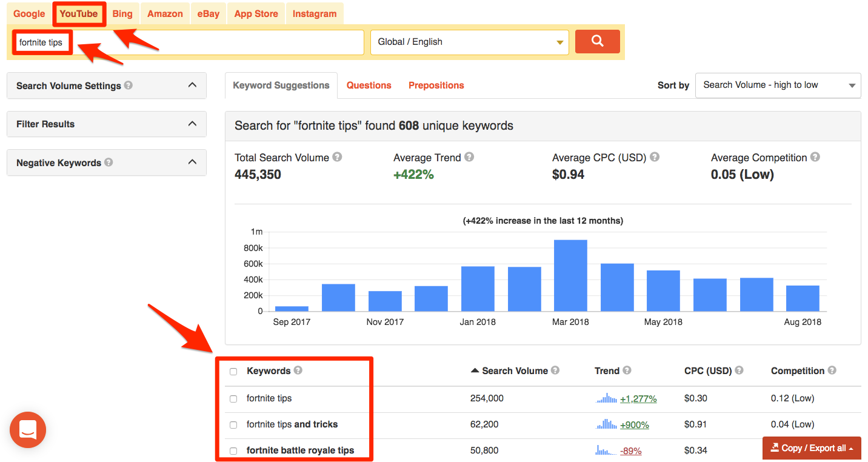Click help icon beside Trend column header

[627, 370]
